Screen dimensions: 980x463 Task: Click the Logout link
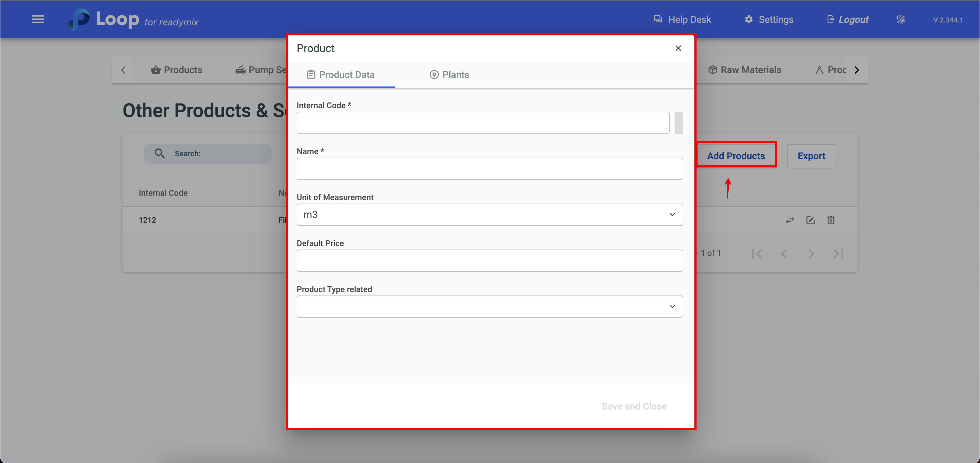tap(848, 19)
